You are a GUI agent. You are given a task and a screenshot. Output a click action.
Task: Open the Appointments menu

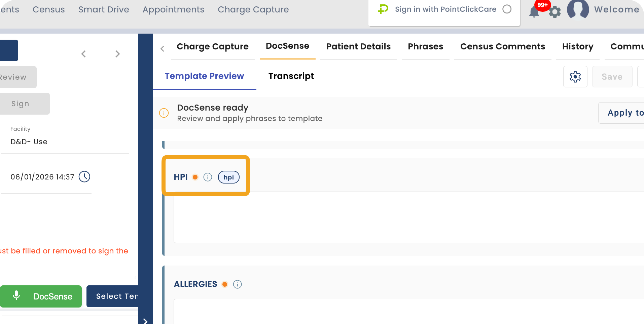[x=173, y=9]
